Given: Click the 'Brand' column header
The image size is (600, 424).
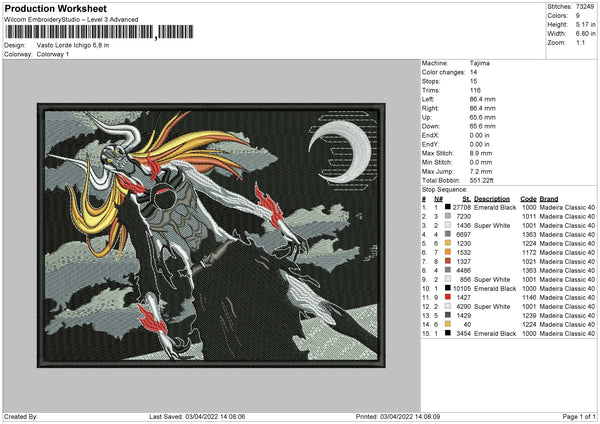Looking at the screenshot, I should point(549,199).
